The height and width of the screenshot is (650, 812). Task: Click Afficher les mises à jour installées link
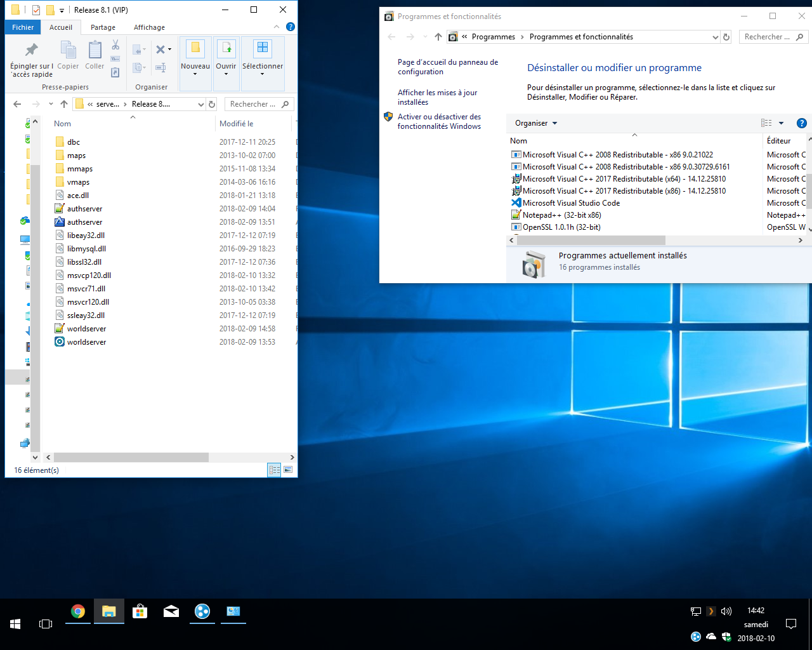(x=437, y=97)
